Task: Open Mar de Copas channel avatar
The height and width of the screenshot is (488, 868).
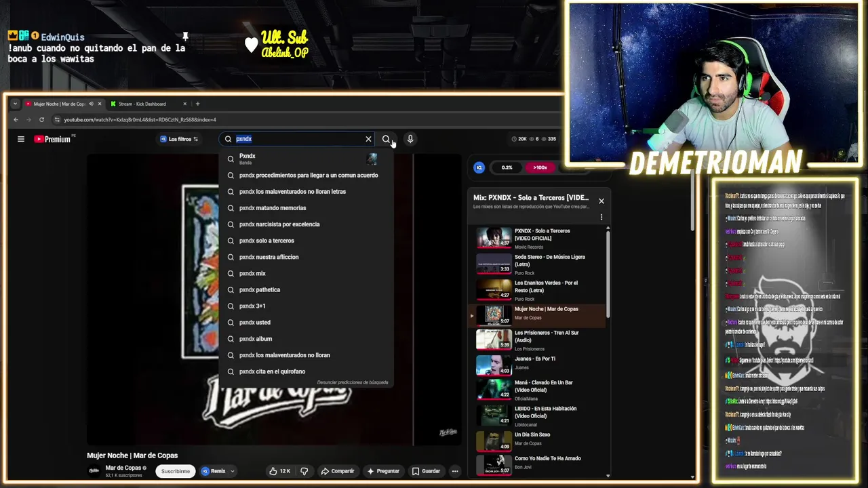Action: [x=94, y=470]
